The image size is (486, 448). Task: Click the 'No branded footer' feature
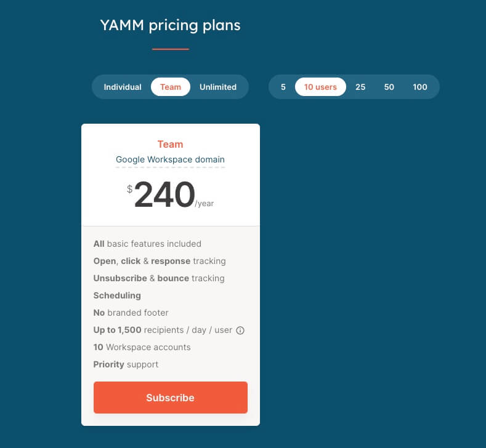[131, 313]
